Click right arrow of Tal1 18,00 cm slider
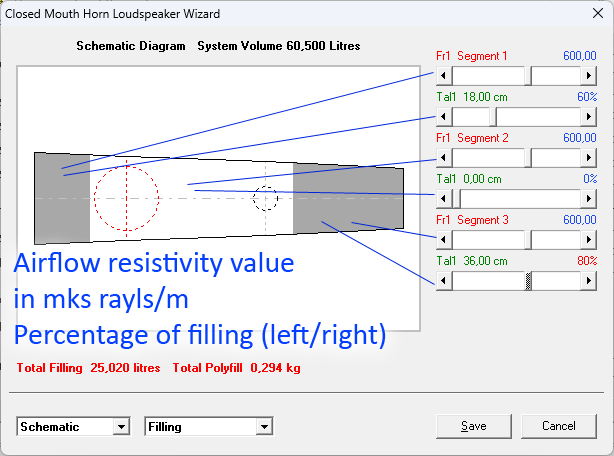The image size is (614, 456). pos(589,117)
